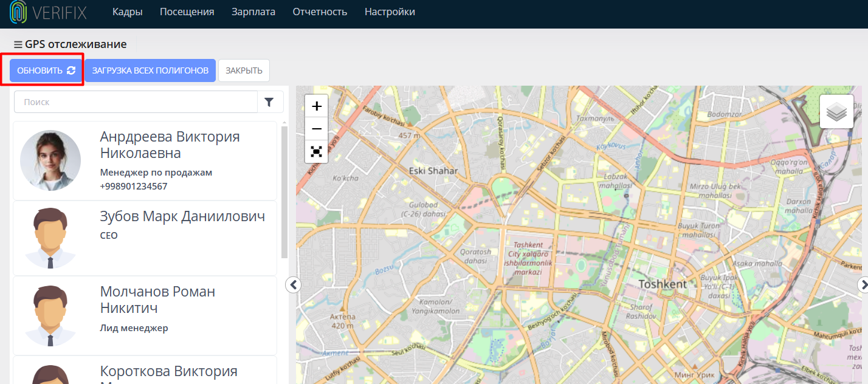
Task: Collapse the employee list panel arrow
Action: (293, 284)
